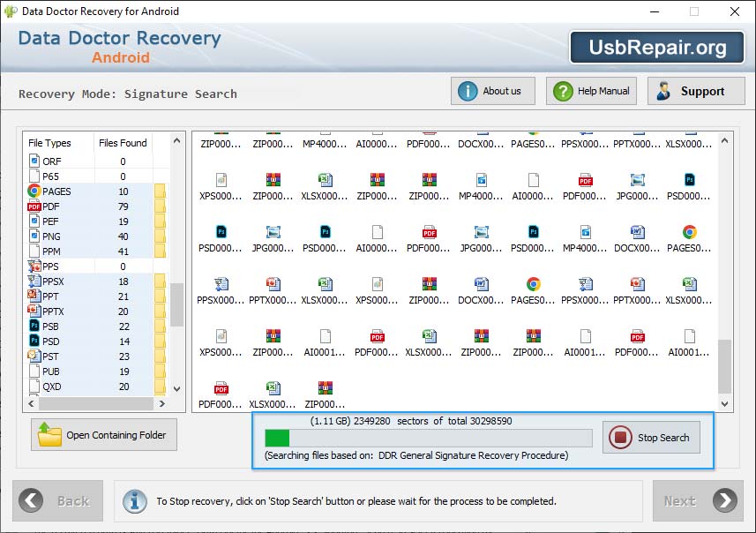Select the PSD Photoshop icon in file types
The image size is (756, 533).
pyautogui.click(x=34, y=341)
